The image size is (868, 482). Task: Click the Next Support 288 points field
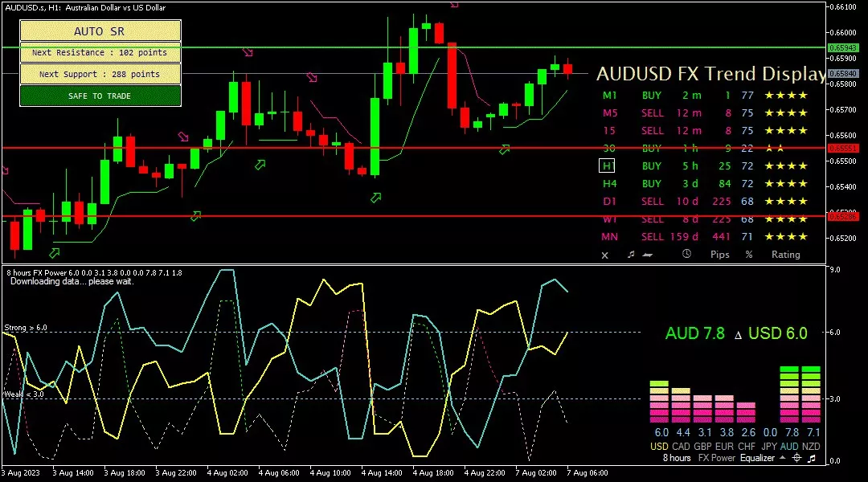click(100, 74)
